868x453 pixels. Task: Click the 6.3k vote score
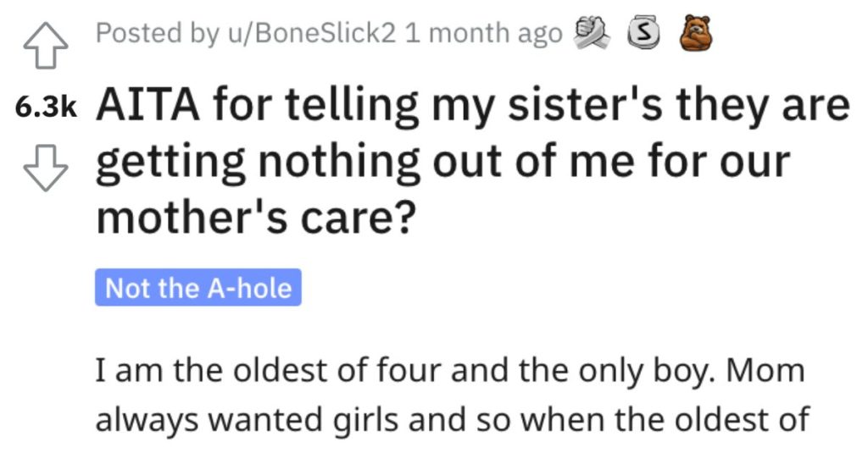pyautogui.click(x=46, y=108)
